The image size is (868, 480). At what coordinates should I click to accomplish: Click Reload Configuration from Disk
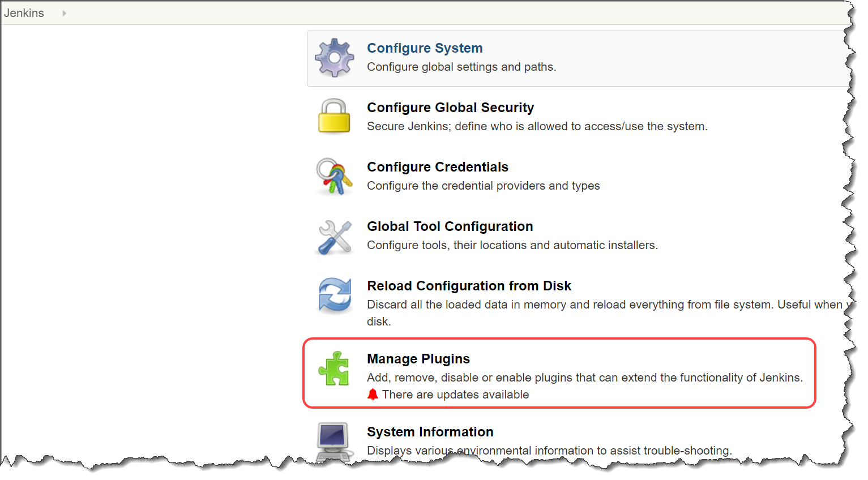(x=469, y=285)
